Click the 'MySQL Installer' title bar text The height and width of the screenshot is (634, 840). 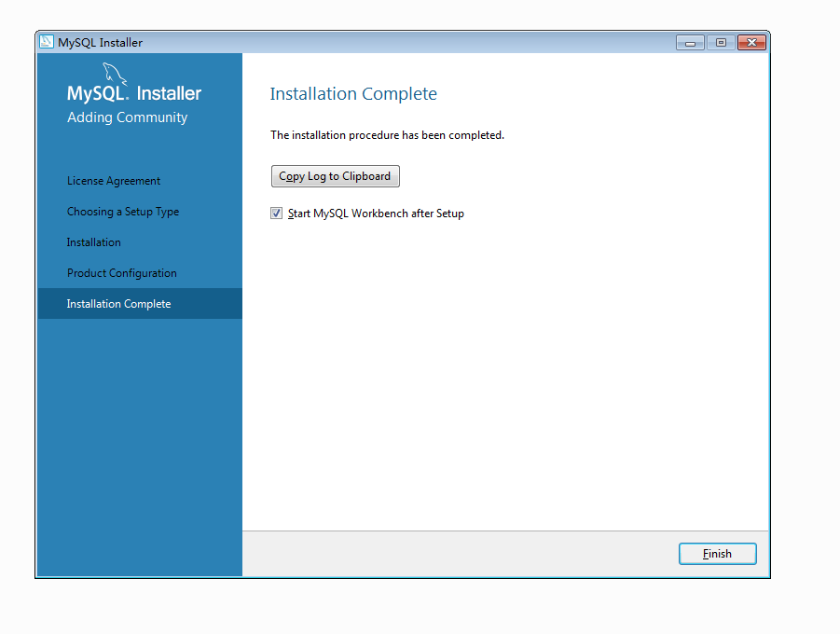tap(100, 42)
